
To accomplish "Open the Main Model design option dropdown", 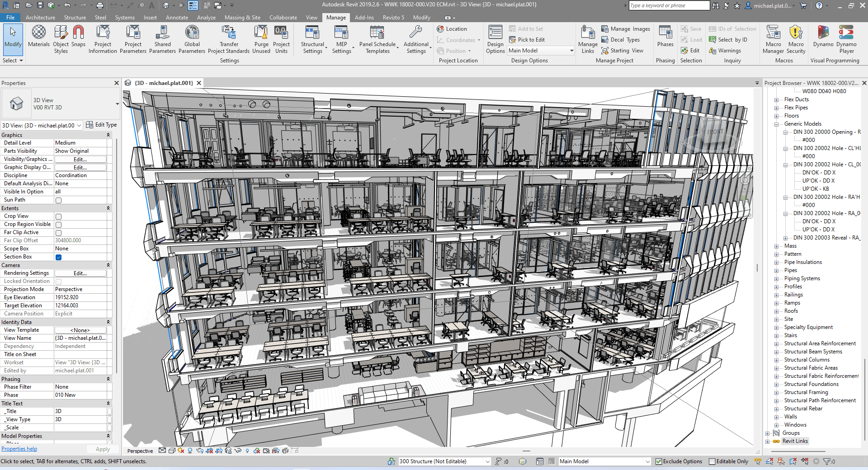I will point(541,51).
